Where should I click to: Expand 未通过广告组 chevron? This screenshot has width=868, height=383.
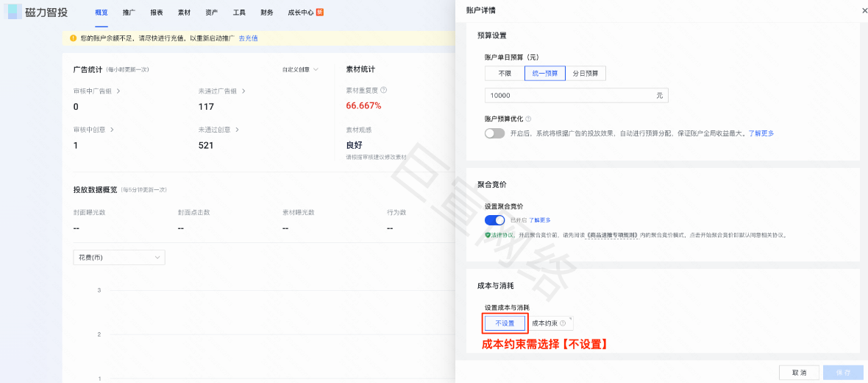point(243,91)
